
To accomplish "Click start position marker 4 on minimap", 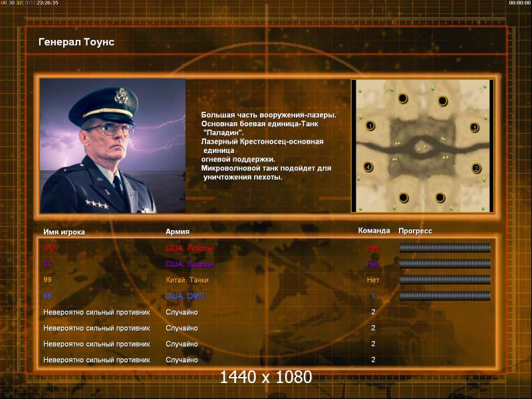I will pos(368,167).
